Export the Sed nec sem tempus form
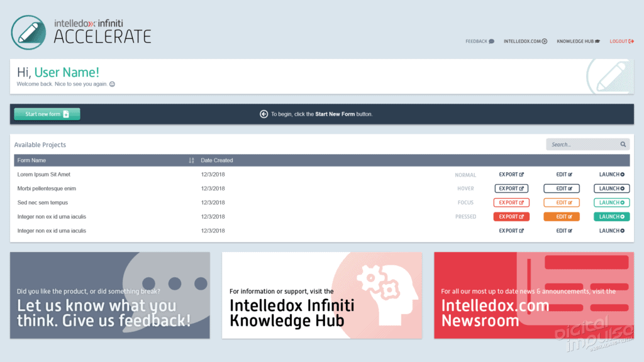Screen dimensions: 644x362 tap(511, 202)
